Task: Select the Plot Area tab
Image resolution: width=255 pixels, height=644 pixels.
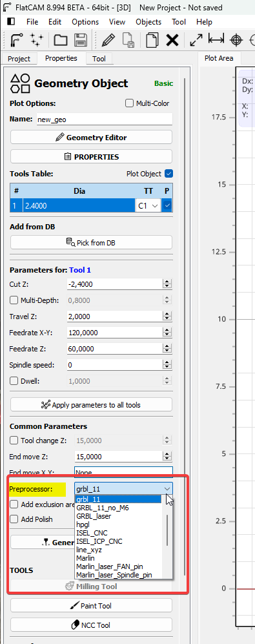Action: click(219, 58)
